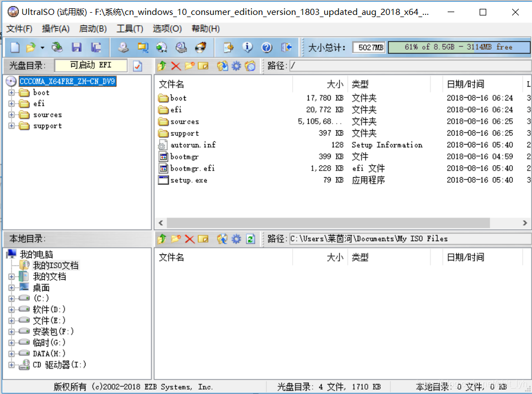
Task: Click the refresh icon in local pane toolbar
Action: click(x=250, y=239)
